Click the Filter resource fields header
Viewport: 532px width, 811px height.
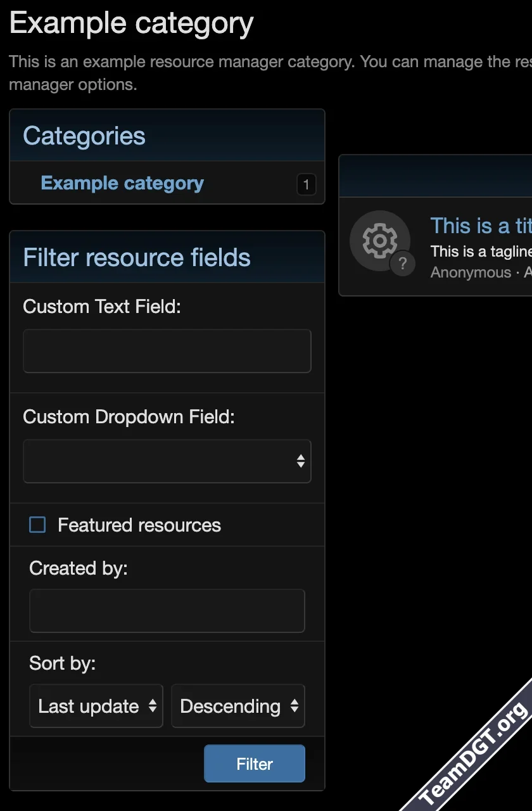coord(136,257)
